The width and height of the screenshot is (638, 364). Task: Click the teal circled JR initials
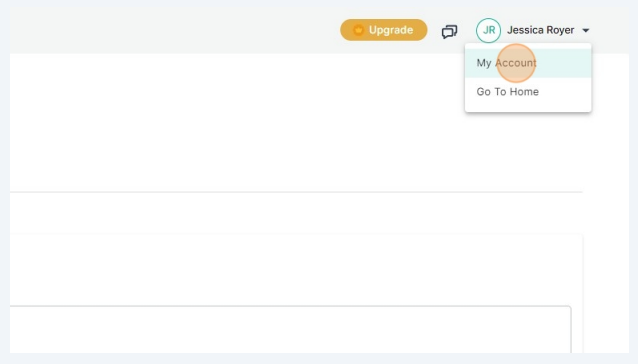pyautogui.click(x=488, y=31)
